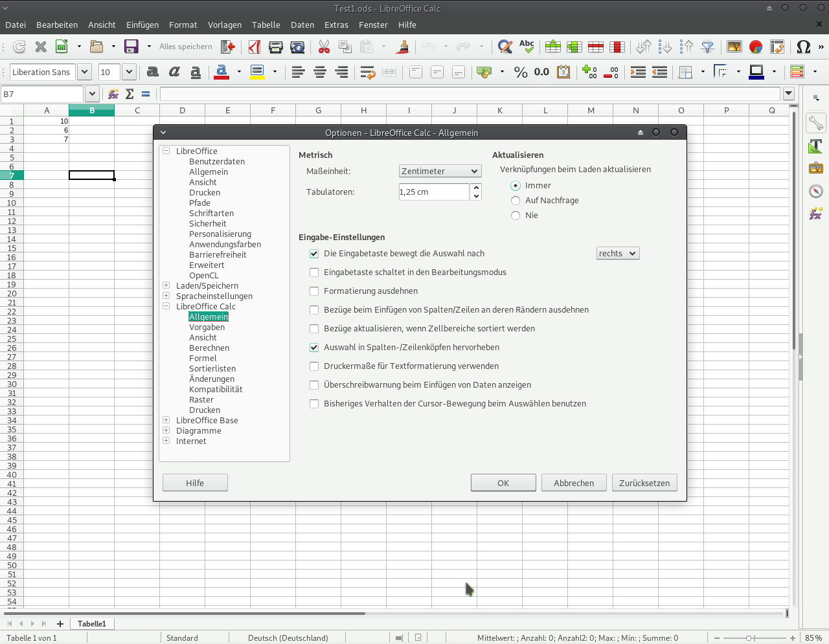Uncheck Auswahl in Spalten-/Zeilenköpfen hervorheben
The width and height of the screenshot is (829, 644).
pos(314,348)
